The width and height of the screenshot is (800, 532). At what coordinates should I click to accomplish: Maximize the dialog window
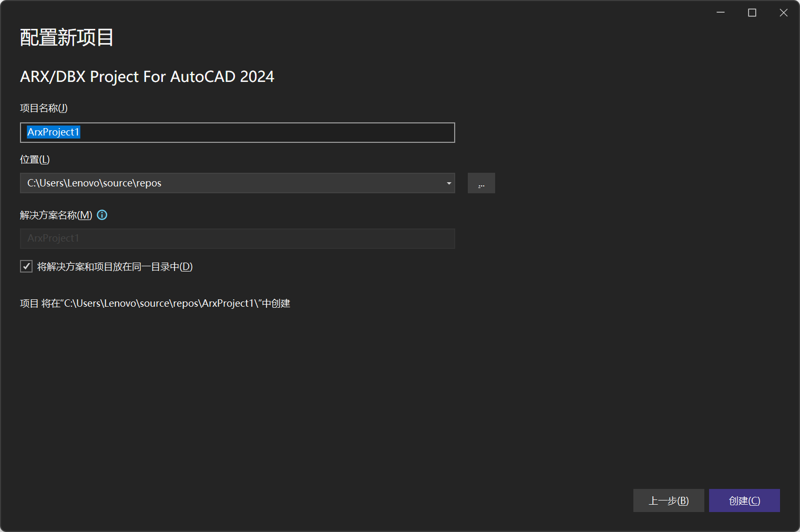(752, 13)
